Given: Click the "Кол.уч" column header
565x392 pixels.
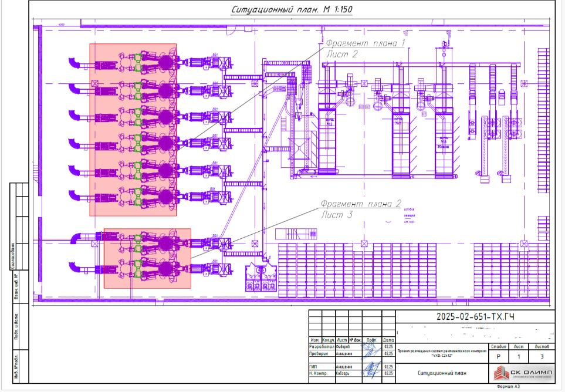Looking at the screenshot, I should click(328, 340).
